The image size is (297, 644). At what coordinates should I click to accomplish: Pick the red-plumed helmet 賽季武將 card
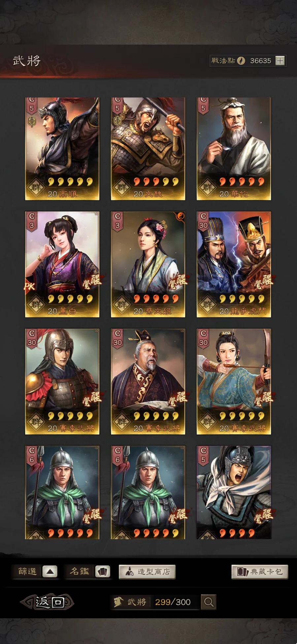click(62, 382)
